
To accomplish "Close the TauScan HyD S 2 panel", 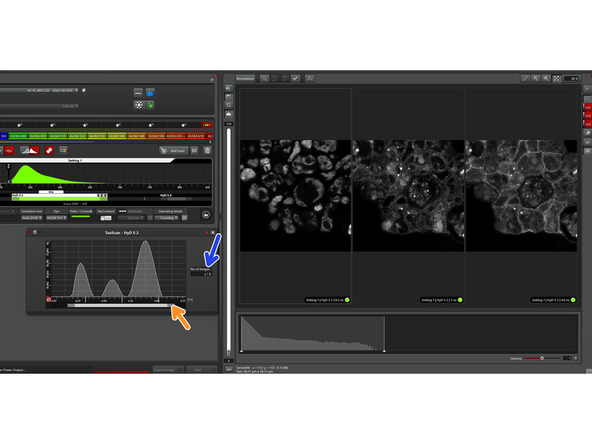I will [213, 233].
